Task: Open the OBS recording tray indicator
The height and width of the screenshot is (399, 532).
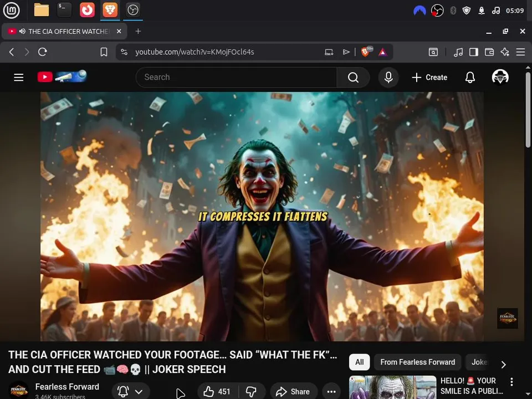Action: click(437, 11)
